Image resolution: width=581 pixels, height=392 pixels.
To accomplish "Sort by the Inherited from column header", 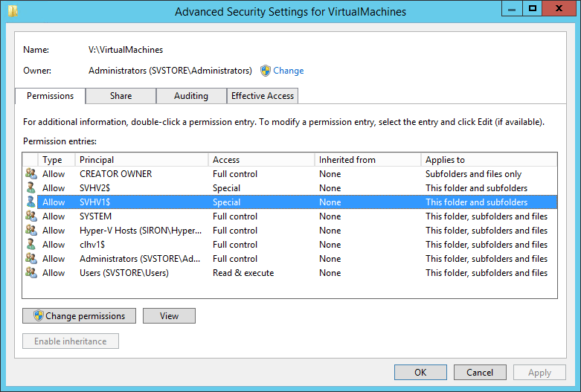I will click(367, 160).
